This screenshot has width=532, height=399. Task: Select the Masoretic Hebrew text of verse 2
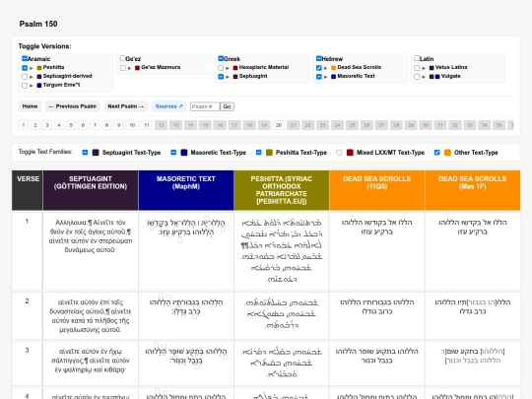pos(186,307)
